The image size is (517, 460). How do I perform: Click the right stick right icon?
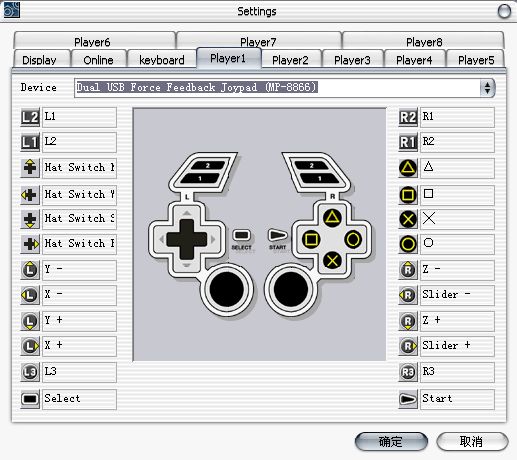click(408, 346)
